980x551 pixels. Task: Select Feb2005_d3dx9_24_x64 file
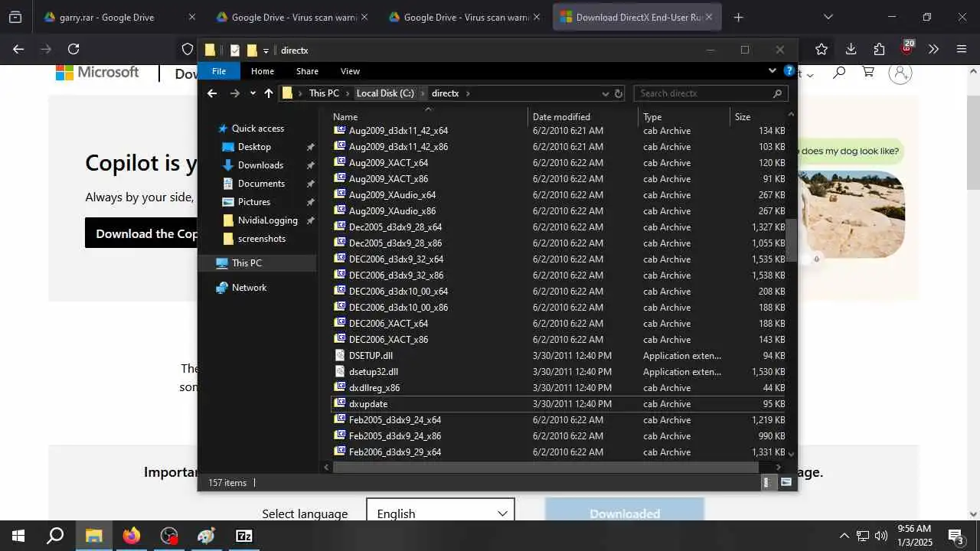394,420
